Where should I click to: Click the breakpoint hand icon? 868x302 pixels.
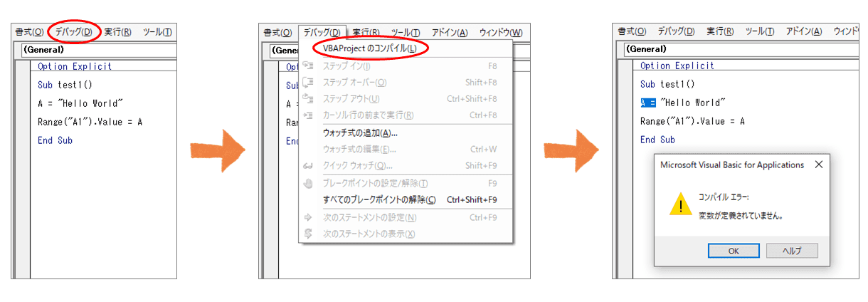pos(308,183)
